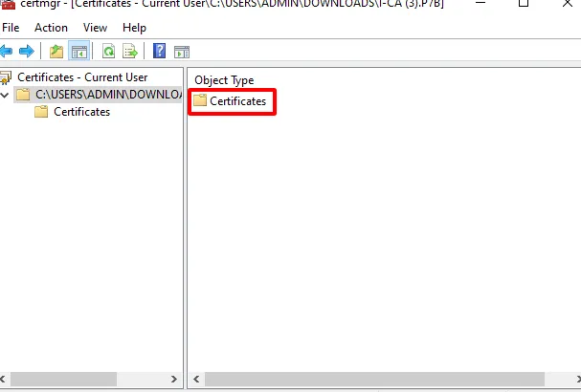This screenshot has width=581, height=392.
Task: Click the Refresh toolbar icon
Action: (x=108, y=51)
